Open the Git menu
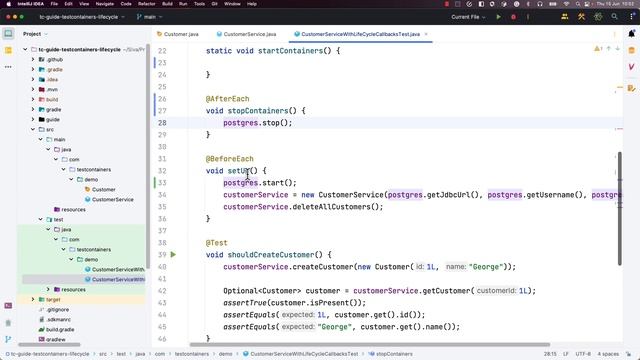640x360 pixels. click(214, 4)
